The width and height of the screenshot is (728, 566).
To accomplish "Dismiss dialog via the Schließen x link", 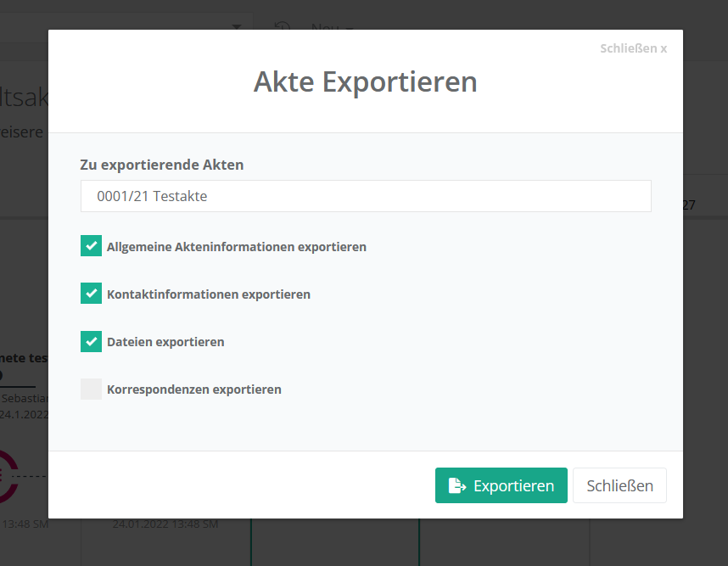I will (x=633, y=48).
